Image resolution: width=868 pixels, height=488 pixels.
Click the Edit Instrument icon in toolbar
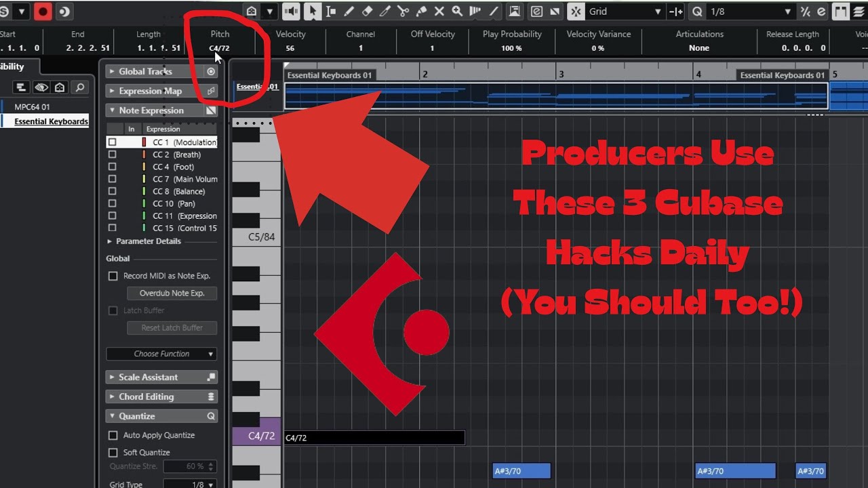(252, 12)
